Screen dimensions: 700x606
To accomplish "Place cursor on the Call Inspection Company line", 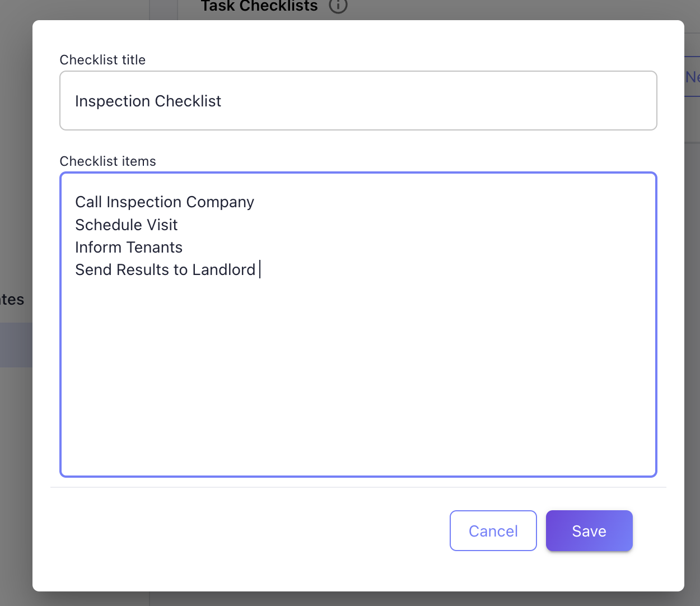I will [x=164, y=202].
